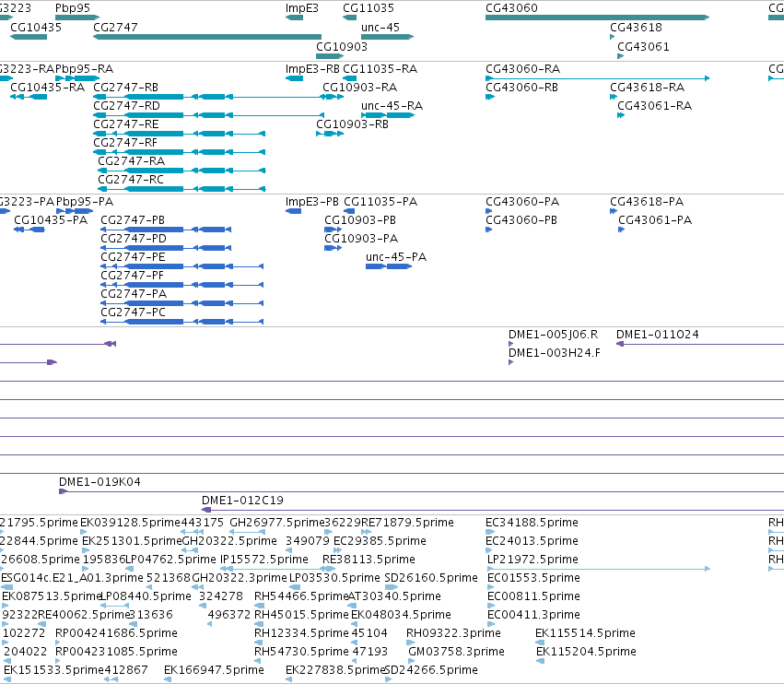Select protein CG43060-PA label
The width and height of the screenshot is (784, 684).
point(522,202)
